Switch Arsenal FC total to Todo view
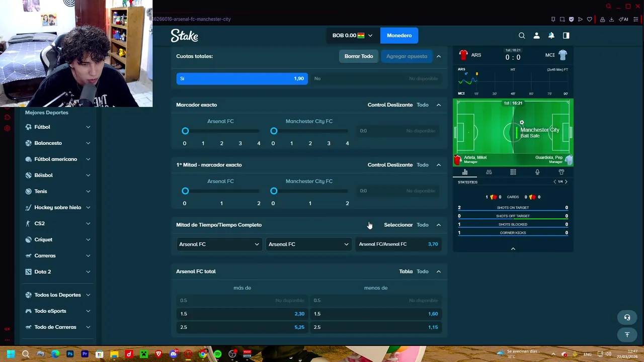The height and width of the screenshot is (362, 644). point(423,271)
